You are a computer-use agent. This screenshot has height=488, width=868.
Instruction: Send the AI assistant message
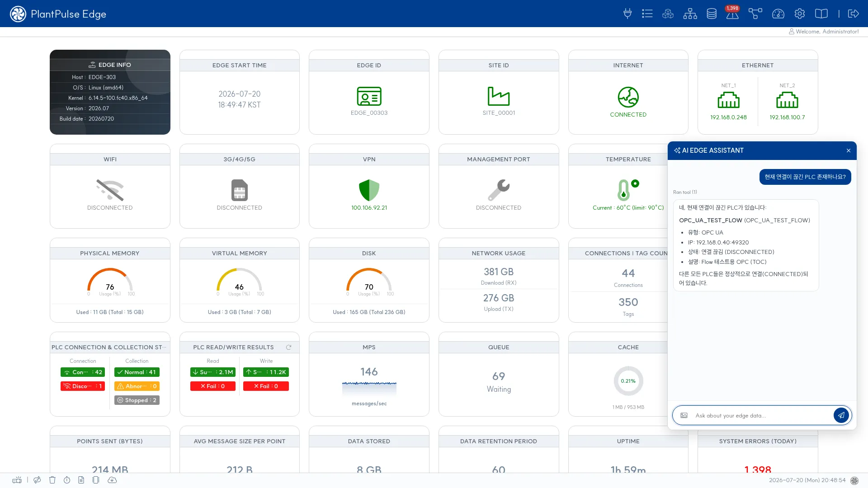click(841, 415)
